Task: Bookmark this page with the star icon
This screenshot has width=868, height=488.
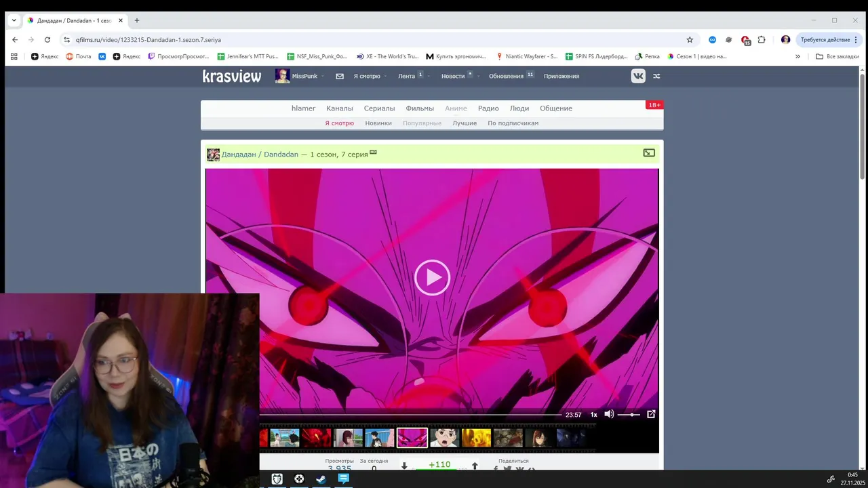Action: (x=690, y=39)
